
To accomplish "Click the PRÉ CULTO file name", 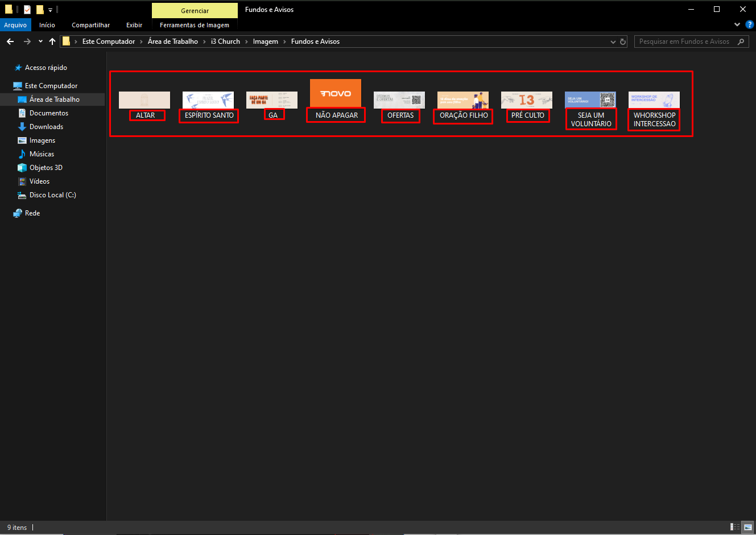I will click(528, 115).
